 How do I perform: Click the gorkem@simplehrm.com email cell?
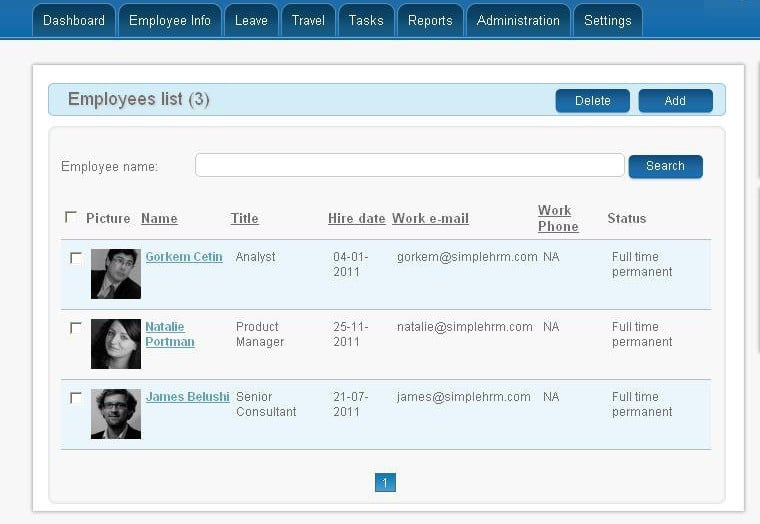pyautogui.click(x=467, y=257)
